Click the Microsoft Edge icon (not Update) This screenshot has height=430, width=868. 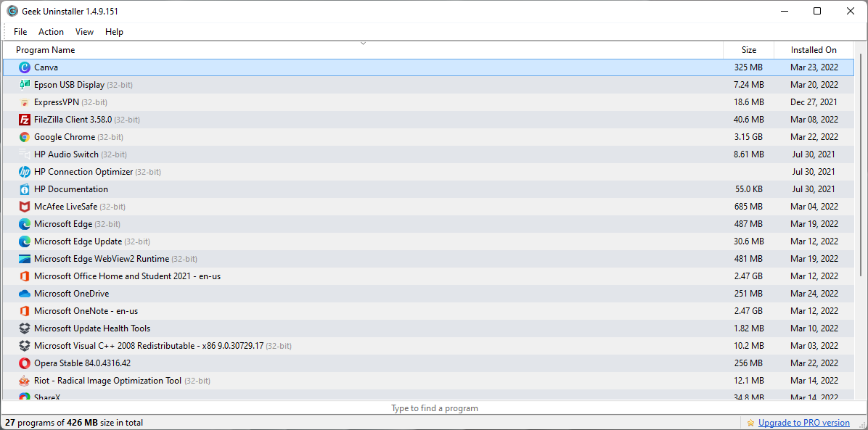point(25,224)
